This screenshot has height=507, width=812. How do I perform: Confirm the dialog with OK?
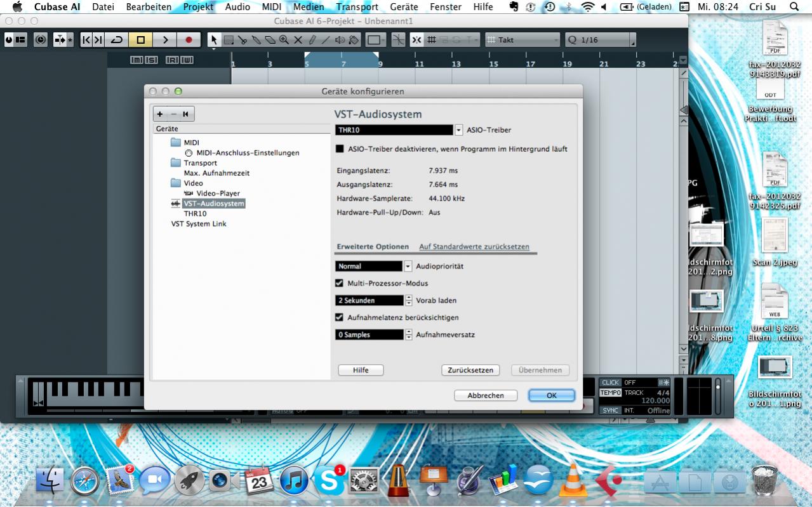(x=551, y=395)
